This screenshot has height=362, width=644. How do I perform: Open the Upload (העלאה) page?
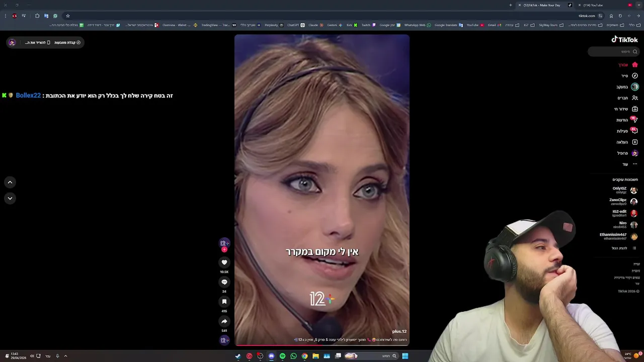click(627, 142)
